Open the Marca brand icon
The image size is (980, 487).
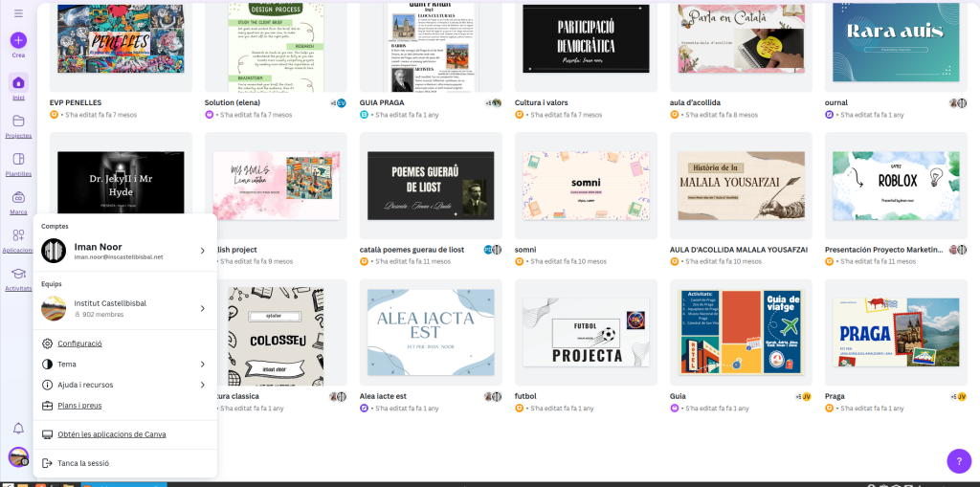coord(18,197)
